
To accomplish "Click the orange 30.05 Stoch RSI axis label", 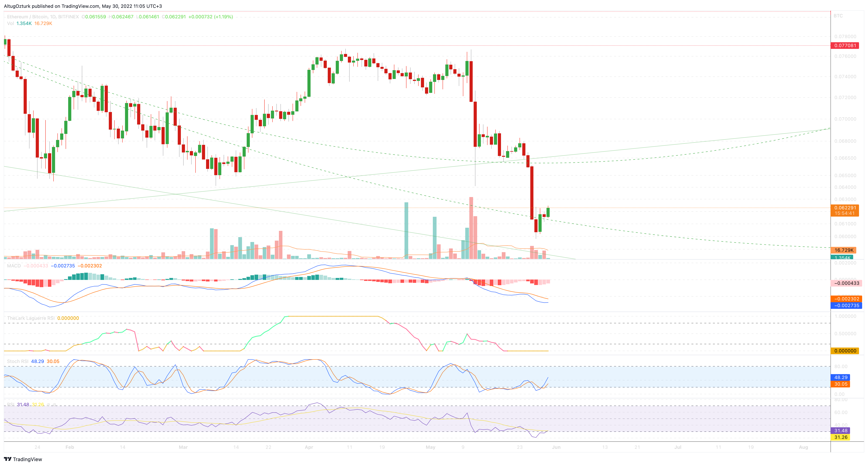I will (840, 384).
